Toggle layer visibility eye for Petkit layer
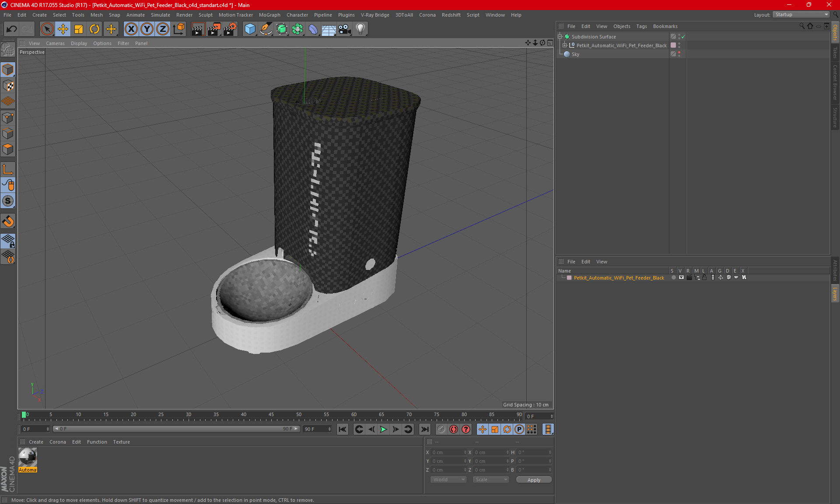The width and height of the screenshot is (840, 504). (681, 278)
